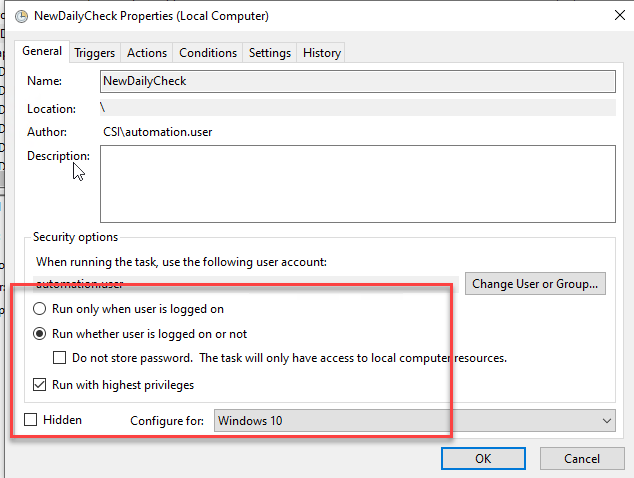This screenshot has width=634, height=478.
Task: Open the 'Configure for' dropdown
Action: pos(415,421)
